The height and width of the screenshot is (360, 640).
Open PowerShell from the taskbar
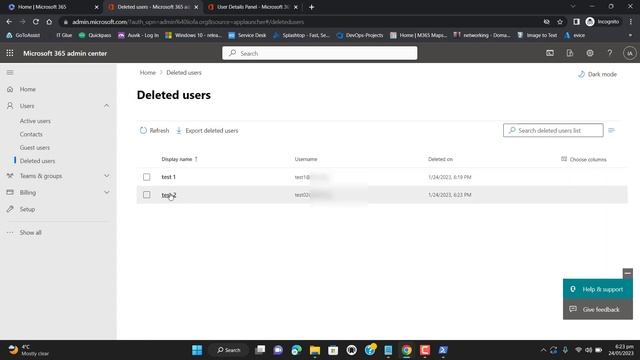pos(443,350)
